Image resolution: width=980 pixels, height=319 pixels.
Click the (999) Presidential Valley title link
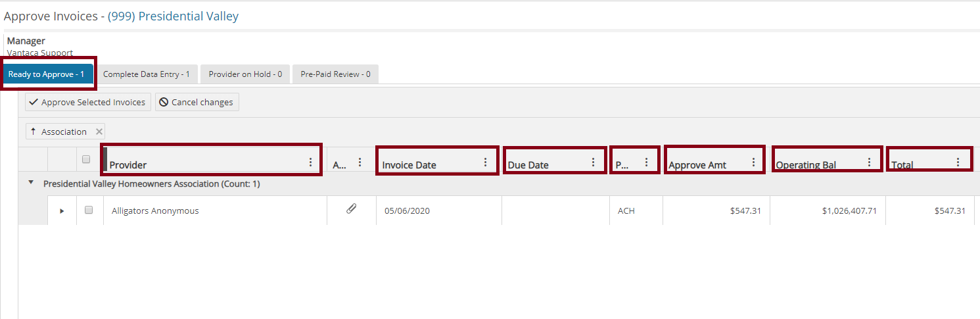click(x=173, y=16)
